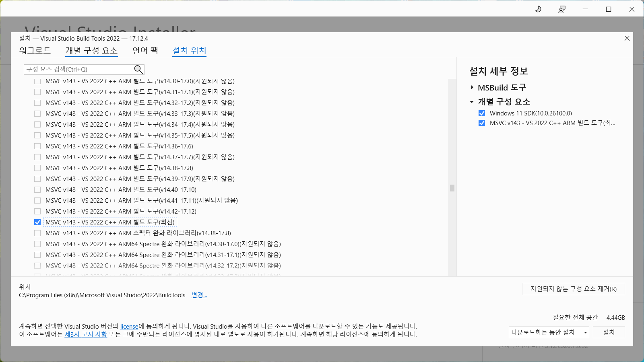644x362 pixels.
Task: Uncheck ARM build tools (최신) checkbox
Action: coord(37,222)
